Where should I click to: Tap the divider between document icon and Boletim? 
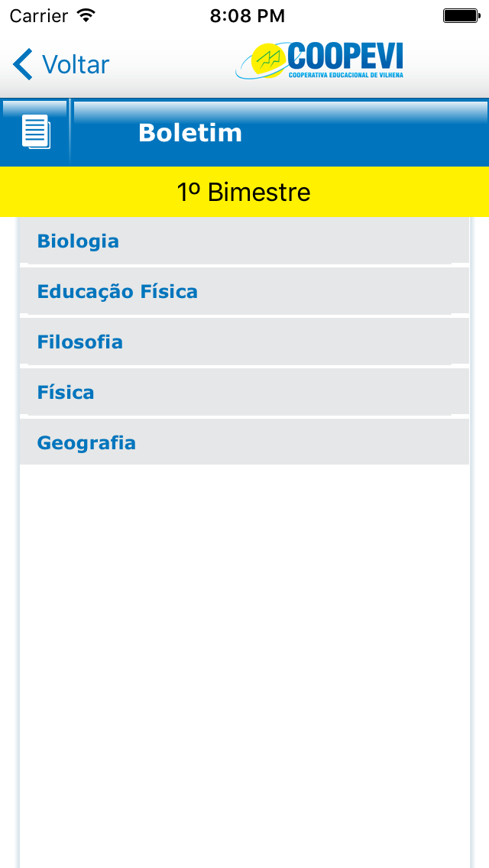pos(70,132)
